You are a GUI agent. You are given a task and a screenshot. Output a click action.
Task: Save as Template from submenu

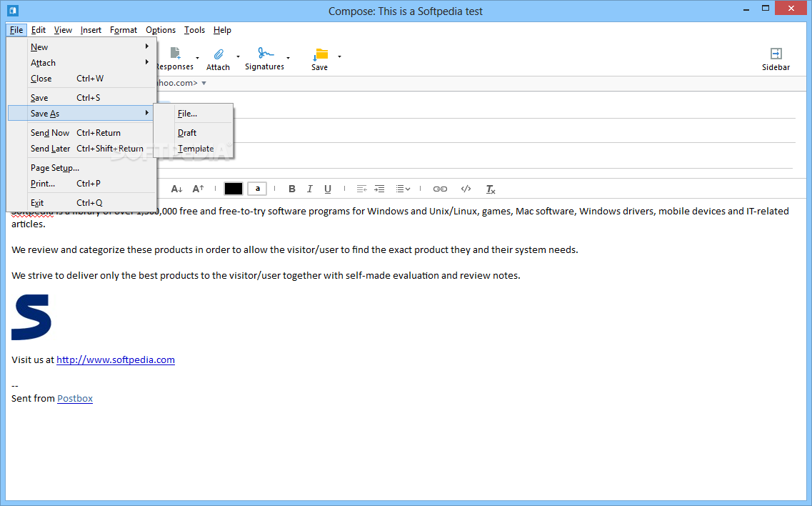194,149
